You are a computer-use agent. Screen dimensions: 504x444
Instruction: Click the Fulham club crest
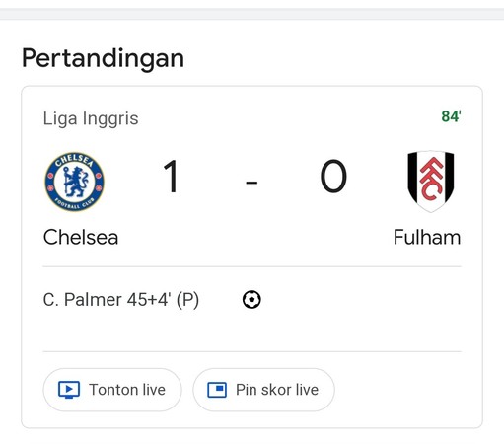coord(431,182)
